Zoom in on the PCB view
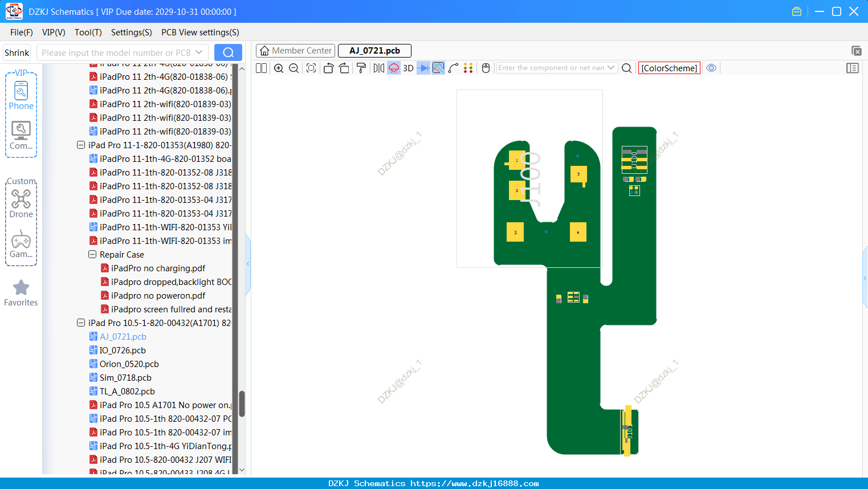Image resolution: width=868 pixels, height=489 pixels. point(279,68)
